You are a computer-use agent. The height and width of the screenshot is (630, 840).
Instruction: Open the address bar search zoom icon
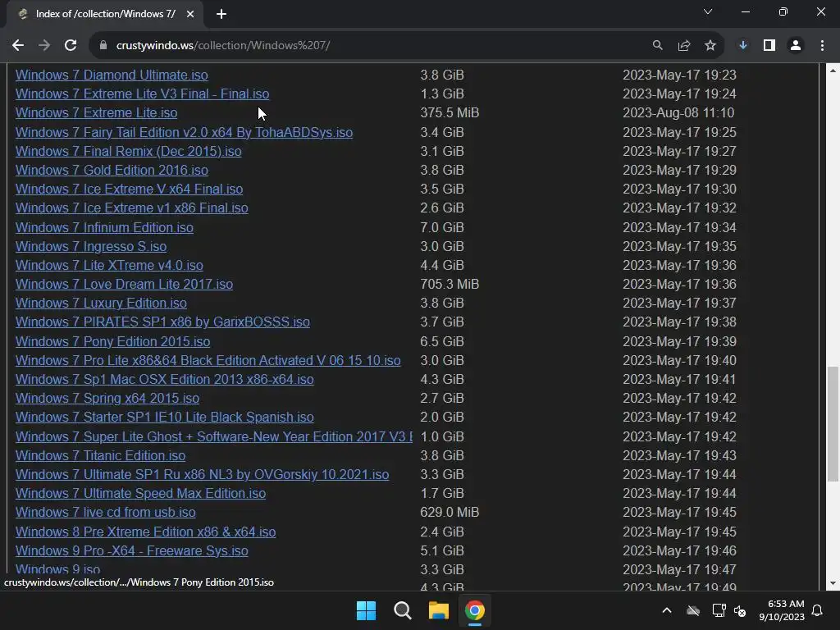point(657,46)
